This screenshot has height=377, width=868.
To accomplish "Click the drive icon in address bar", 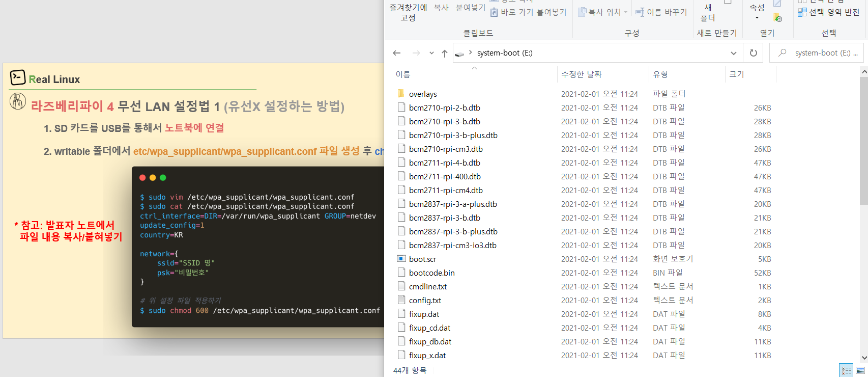I will pos(459,53).
